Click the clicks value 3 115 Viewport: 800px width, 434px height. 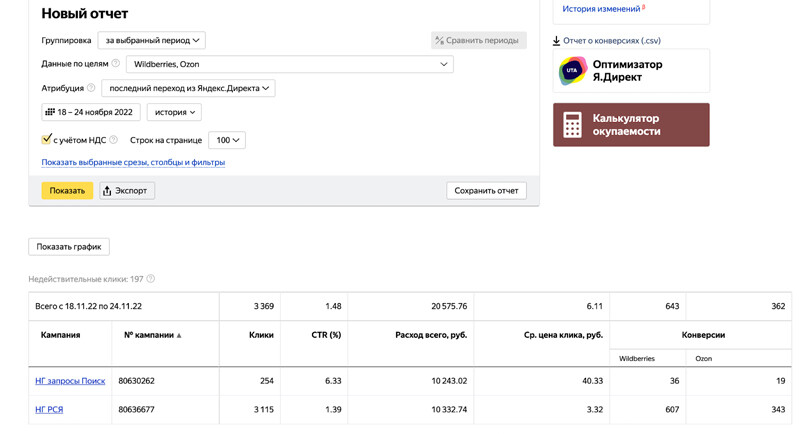[264, 410]
